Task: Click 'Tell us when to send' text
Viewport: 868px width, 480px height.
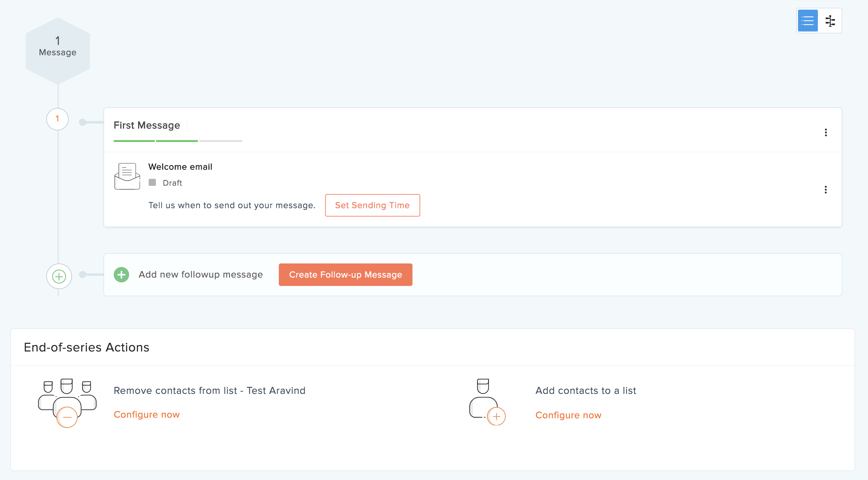Action: point(232,205)
